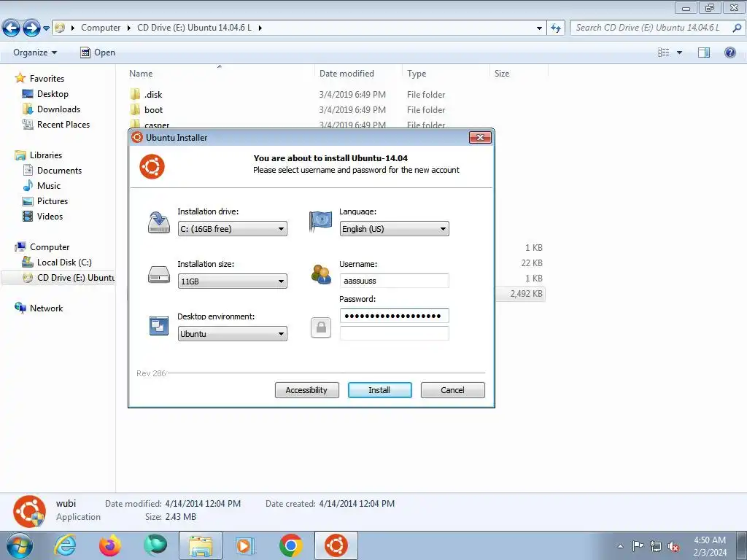Open the Music library
Screen dimensions: 747x560
(49, 186)
